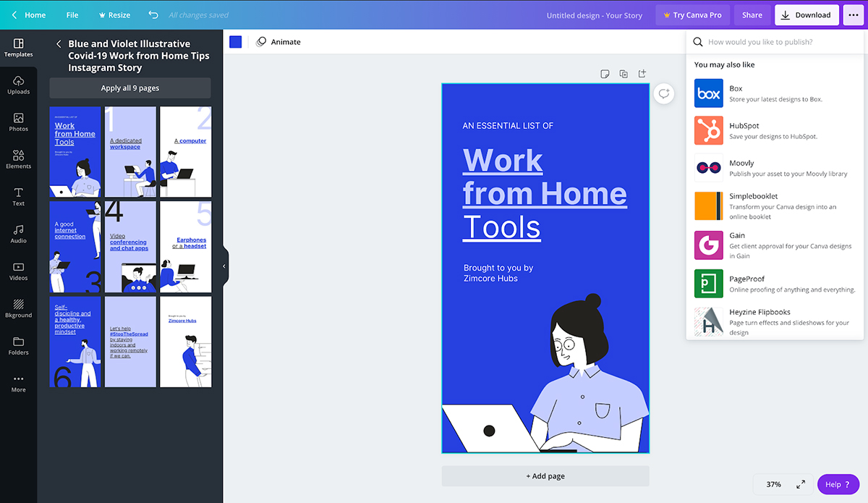Click the duplicate page icon above canvas
The width and height of the screenshot is (868, 503).
point(624,74)
